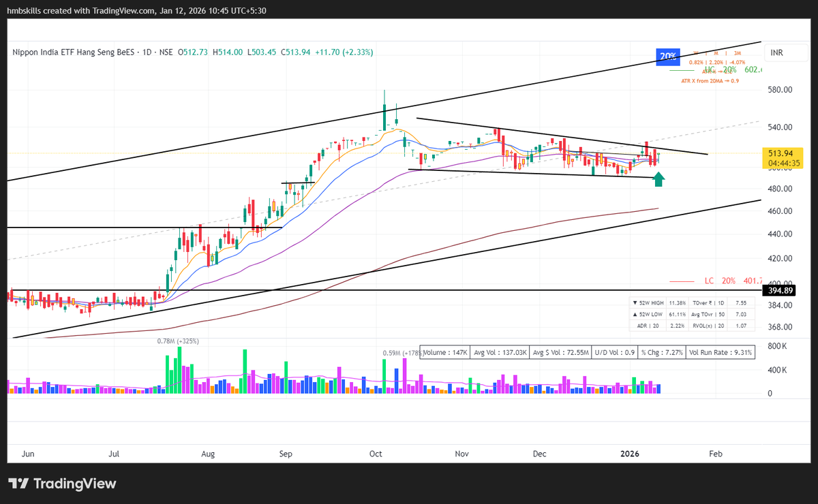
Task: Select the NSE exchange label in the legend
Action: (167, 52)
